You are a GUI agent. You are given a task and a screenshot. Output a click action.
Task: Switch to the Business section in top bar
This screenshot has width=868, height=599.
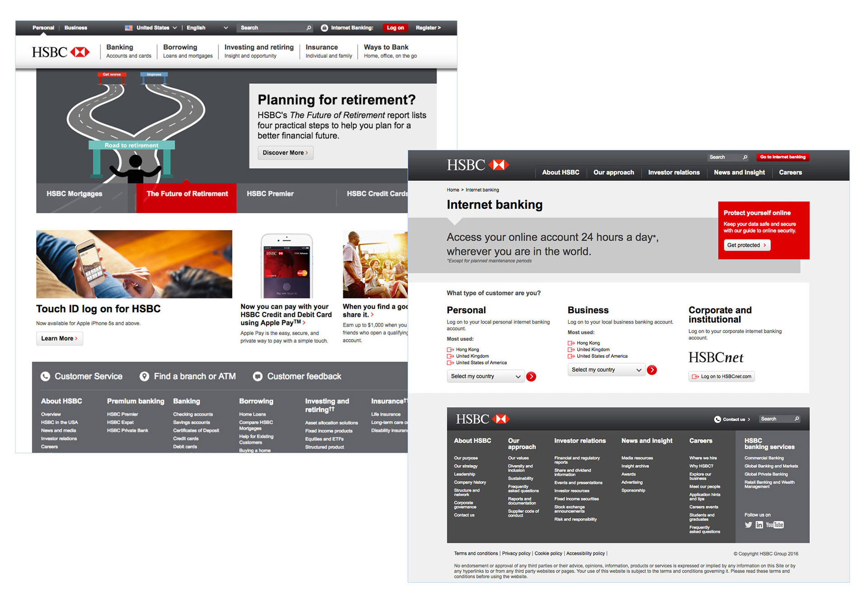75,28
